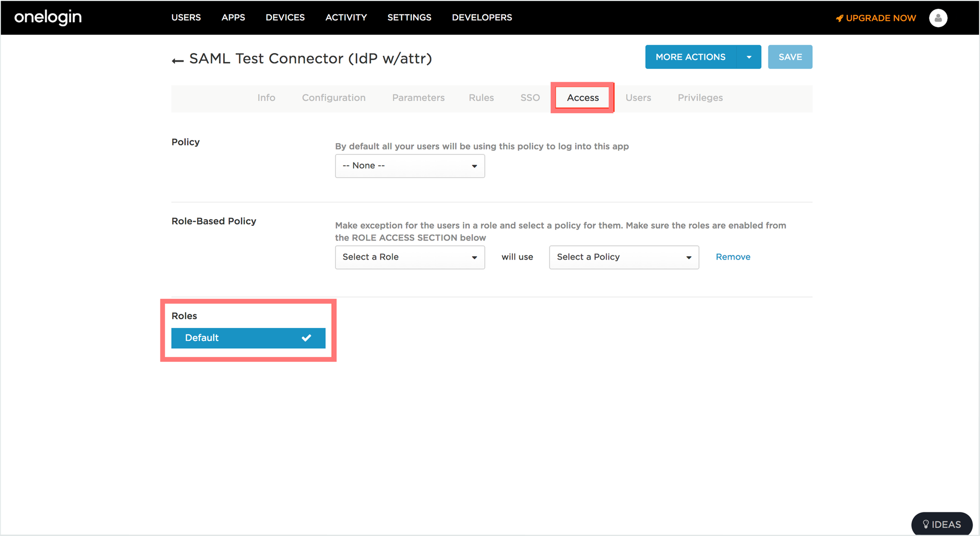Open the Select a Role dropdown
Image resolution: width=980 pixels, height=536 pixels.
410,257
